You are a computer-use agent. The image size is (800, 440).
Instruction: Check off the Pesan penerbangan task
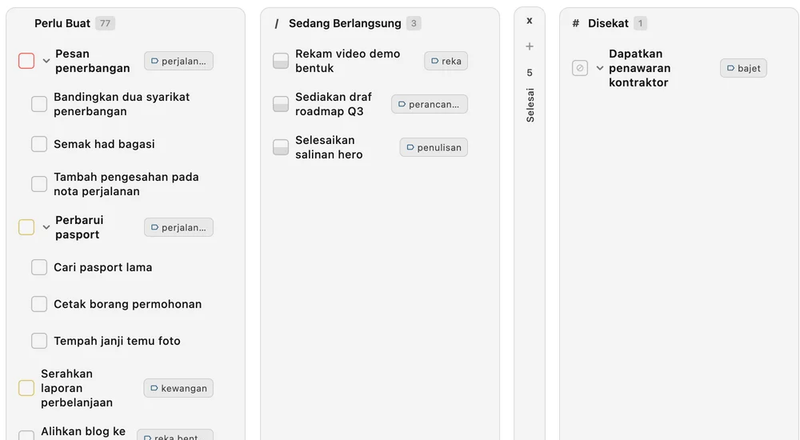coord(27,61)
